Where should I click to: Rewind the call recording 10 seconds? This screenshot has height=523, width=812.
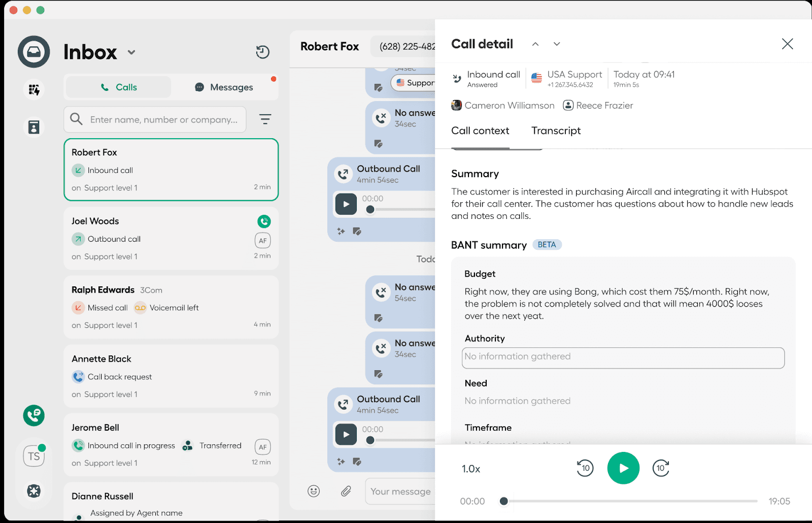tap(585, 468)
